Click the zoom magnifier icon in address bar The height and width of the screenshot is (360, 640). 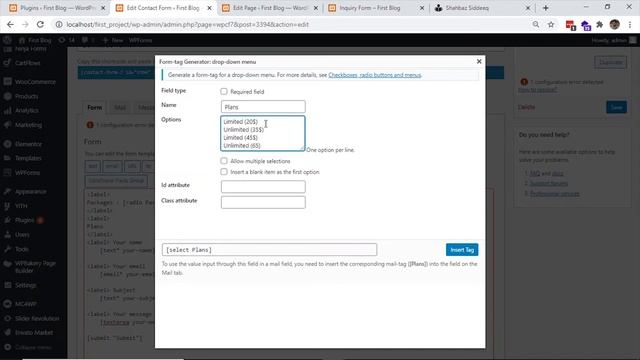click(536, 24)
